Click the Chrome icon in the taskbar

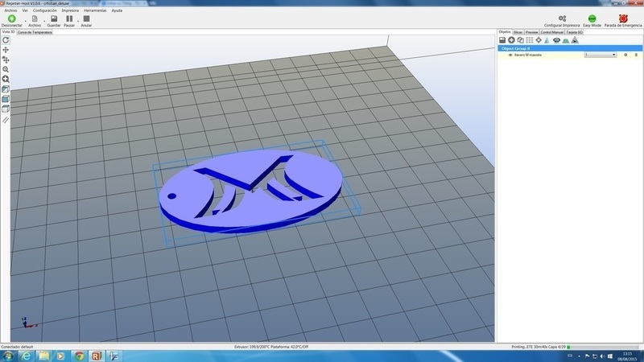(79, 355)
